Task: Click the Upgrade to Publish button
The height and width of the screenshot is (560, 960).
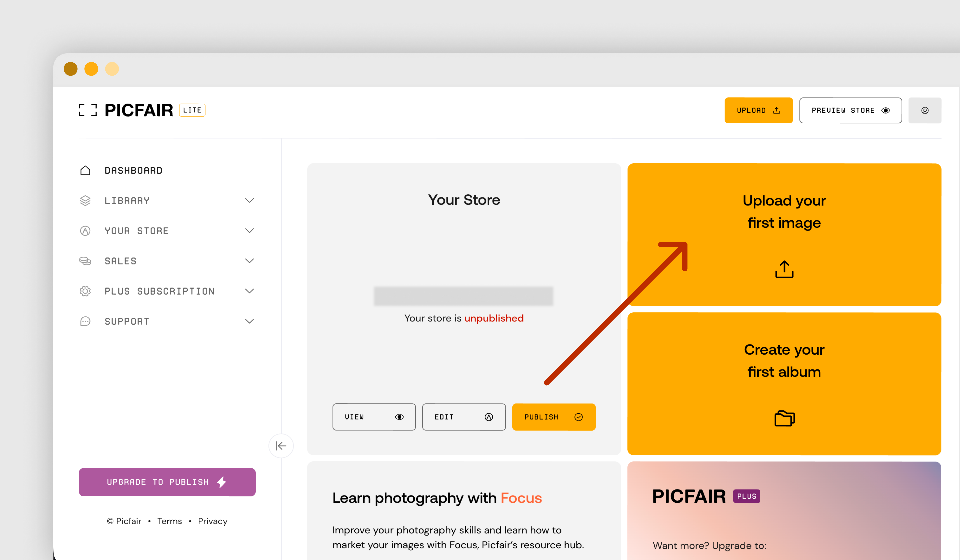Action: point(167,482)
